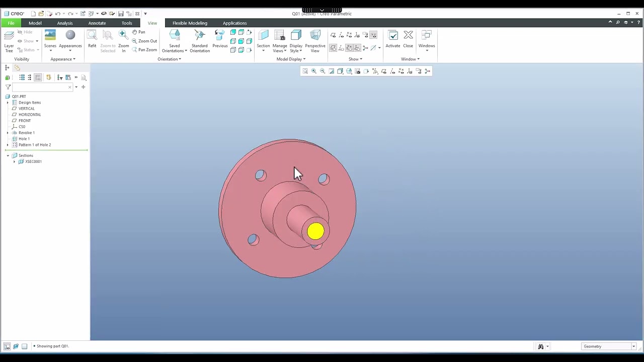
Task: Click the Pan tool
Action: tap(139, 32)
